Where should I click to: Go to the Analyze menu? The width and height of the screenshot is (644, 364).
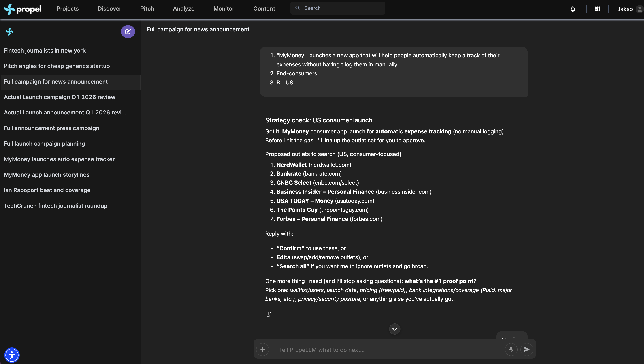click(184, 9)
